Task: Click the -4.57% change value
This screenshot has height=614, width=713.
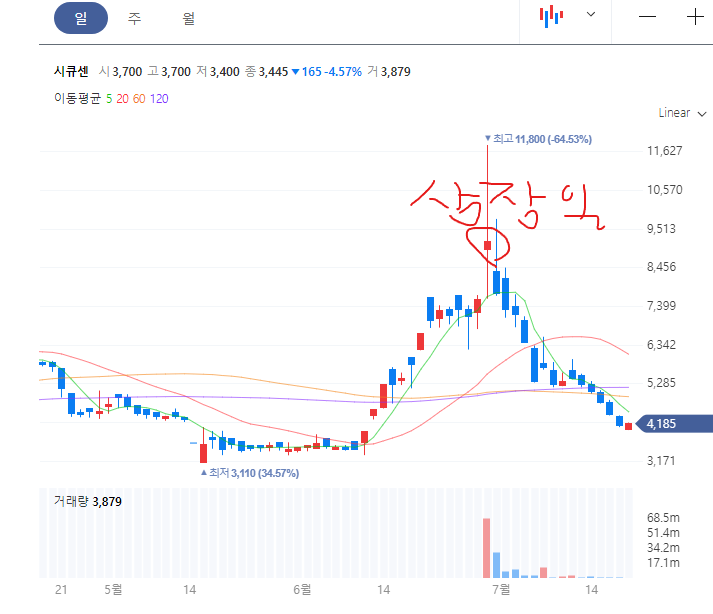Action: tap(343, 72)
